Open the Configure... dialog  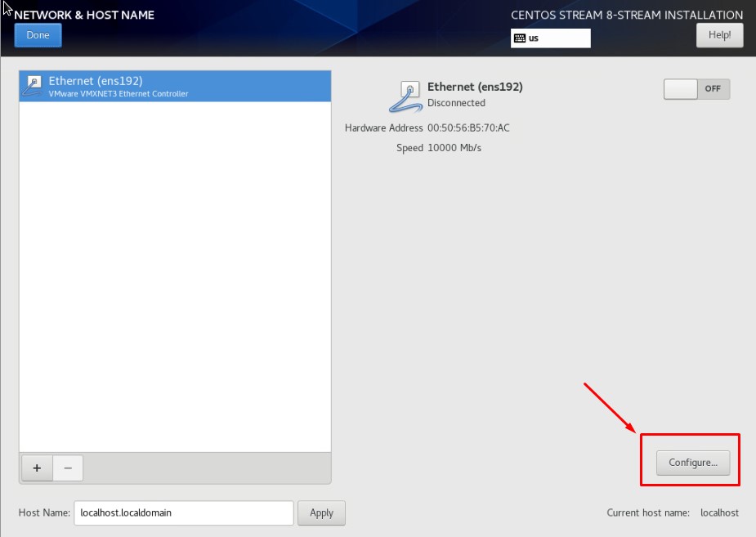[x=693, y=463]
